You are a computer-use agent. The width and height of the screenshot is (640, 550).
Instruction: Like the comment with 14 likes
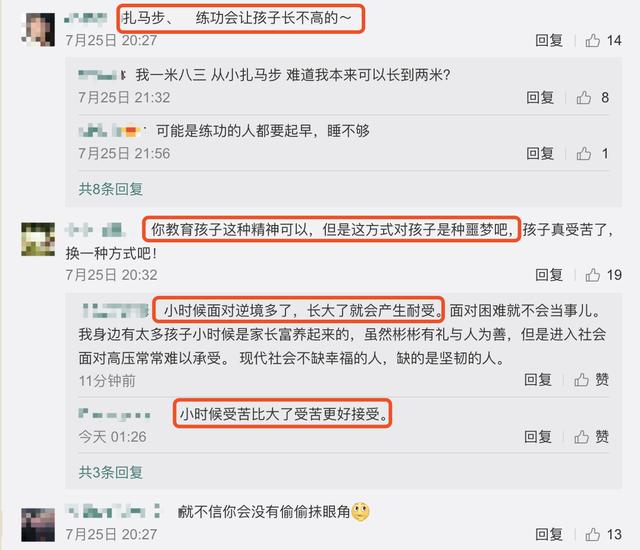pyautogui.click(x=593, y=40)
